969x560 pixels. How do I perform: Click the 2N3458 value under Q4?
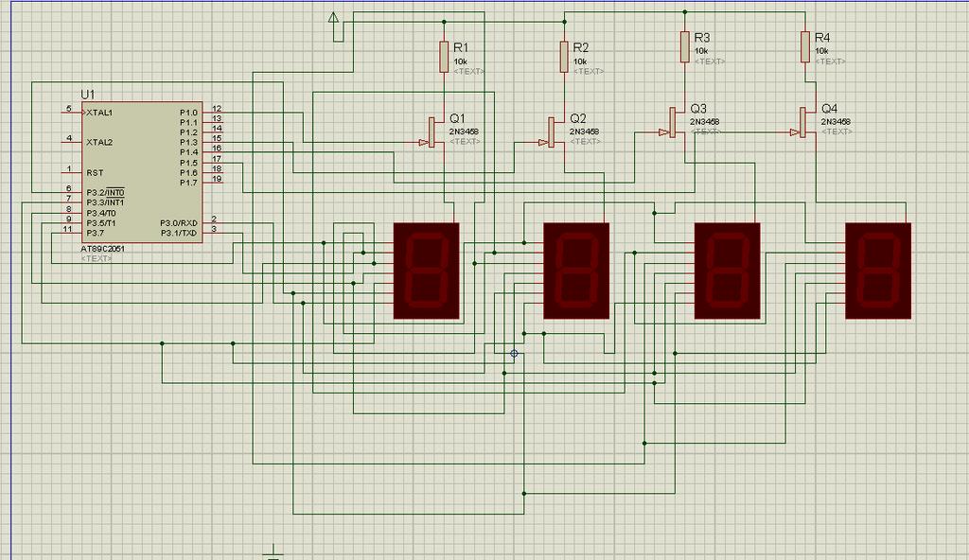(x=836, y=122)
